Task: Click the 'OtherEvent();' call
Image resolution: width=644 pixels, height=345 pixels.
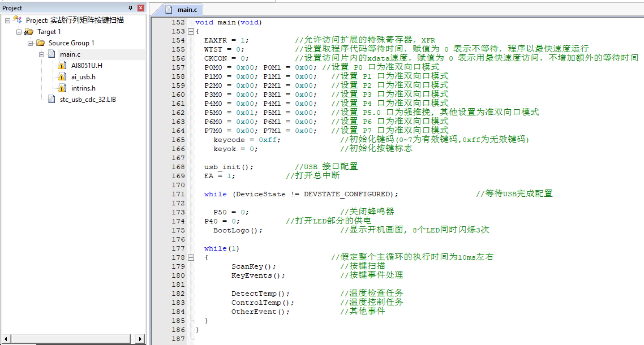Action: tap(260, 312)
